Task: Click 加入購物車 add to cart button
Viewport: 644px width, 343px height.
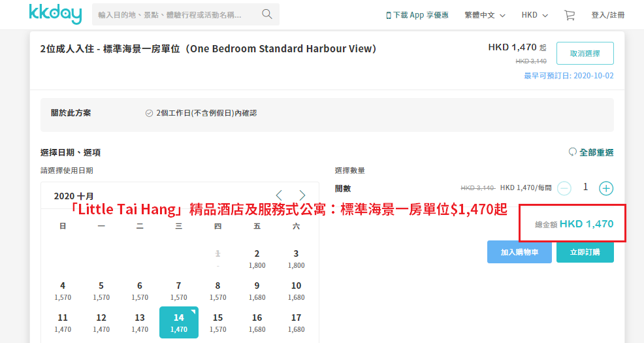Action: (x=519, y=252)
